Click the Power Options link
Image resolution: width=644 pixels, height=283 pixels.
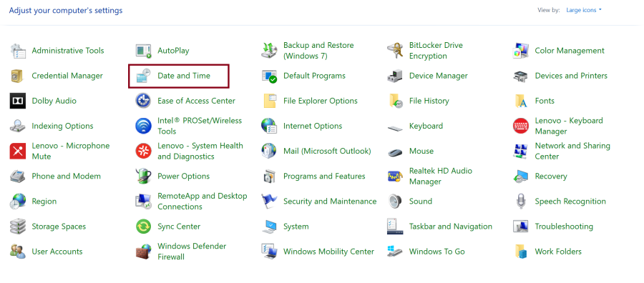tap(184, 177)
